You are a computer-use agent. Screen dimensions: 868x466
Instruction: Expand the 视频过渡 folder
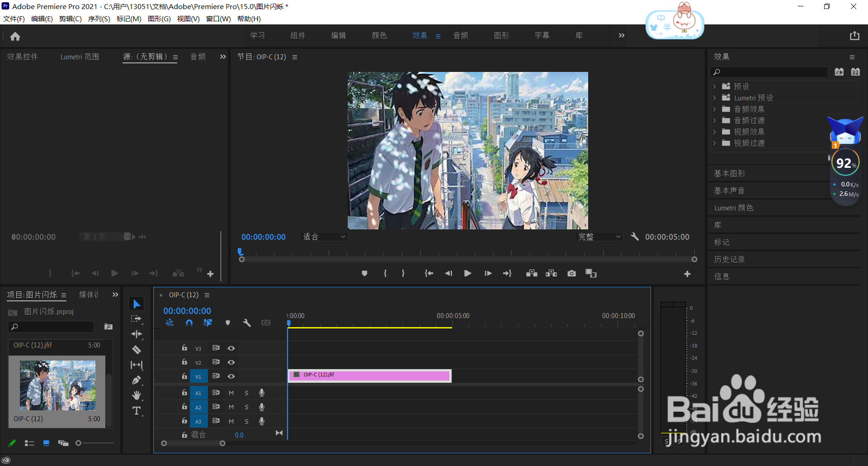coord(714,143)
